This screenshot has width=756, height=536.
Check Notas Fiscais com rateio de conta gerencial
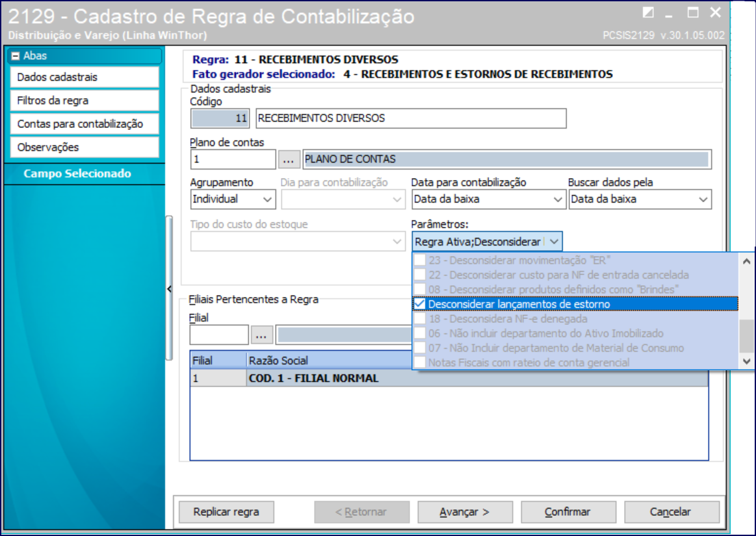420,363
